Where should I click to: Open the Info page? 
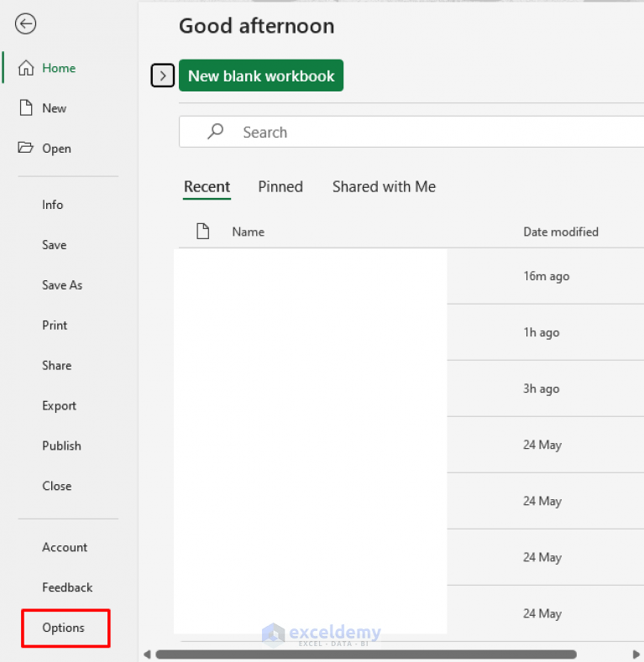click(x=52, y=205)
